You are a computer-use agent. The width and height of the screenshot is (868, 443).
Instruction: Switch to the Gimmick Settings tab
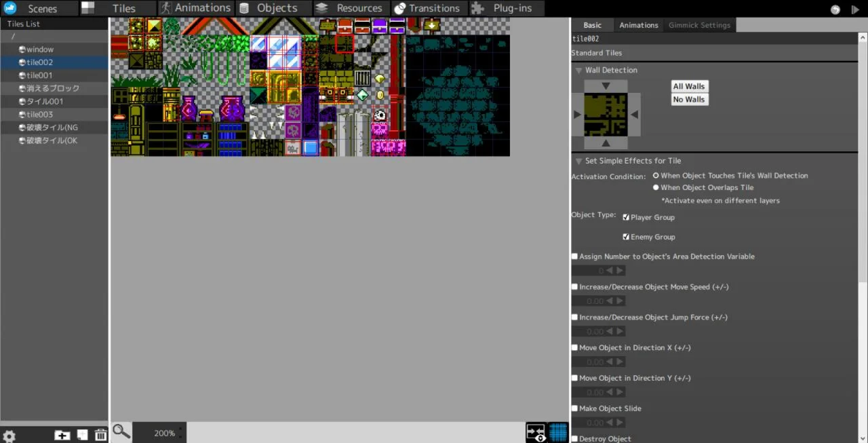[699, 25]
